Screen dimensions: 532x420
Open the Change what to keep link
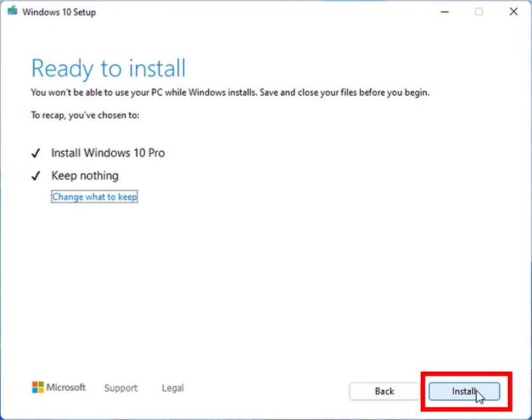pyautogui.click(x=94, y=197)
